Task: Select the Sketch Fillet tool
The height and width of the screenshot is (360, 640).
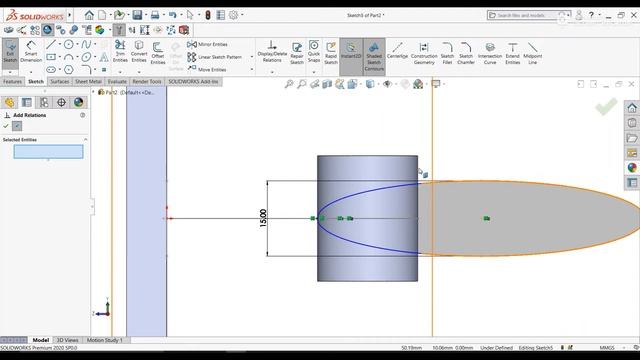Action: (x=447, y=53)
